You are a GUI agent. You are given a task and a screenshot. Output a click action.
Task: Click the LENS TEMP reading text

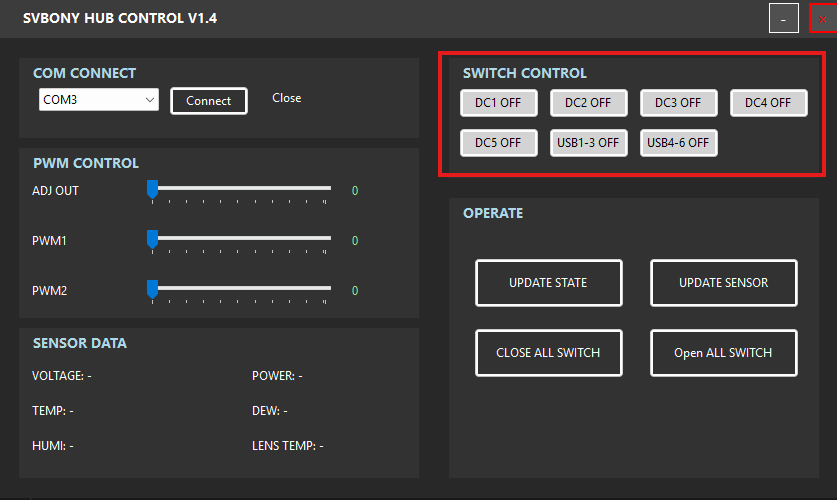click(x=288, y=446)
